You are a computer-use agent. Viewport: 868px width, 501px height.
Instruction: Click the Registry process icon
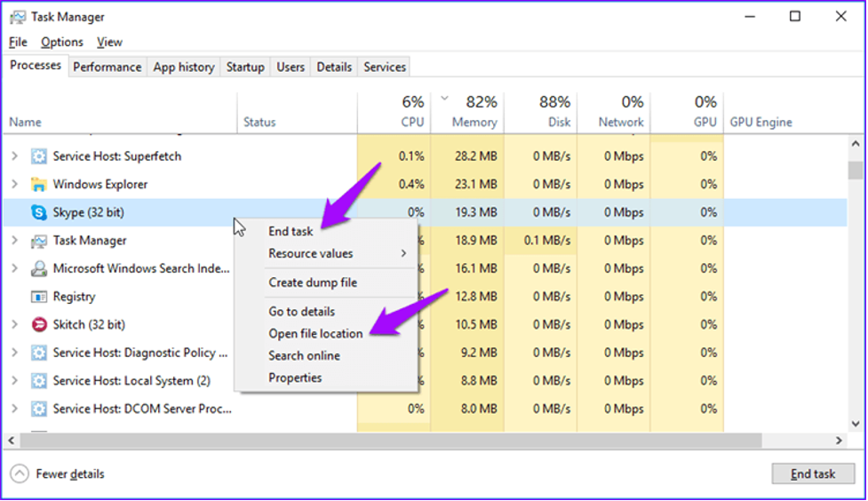coord(39,297)
